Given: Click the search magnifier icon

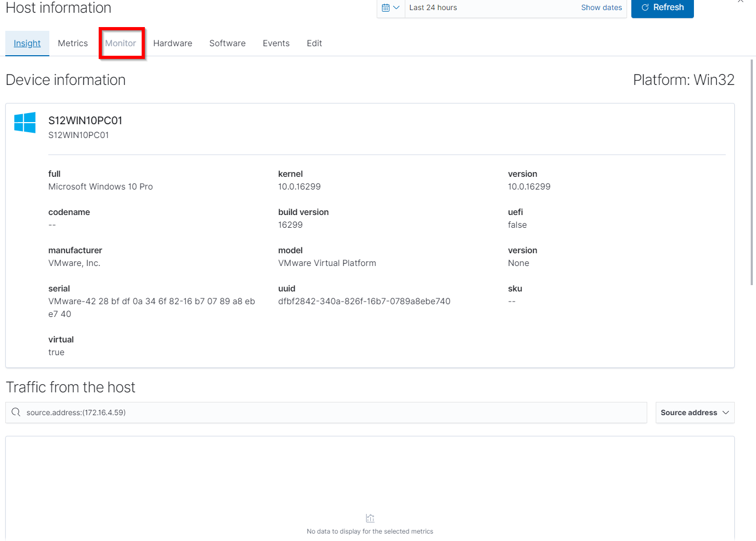Looking at the screenshot, I should pyautogui.click(x=16, y=413).
